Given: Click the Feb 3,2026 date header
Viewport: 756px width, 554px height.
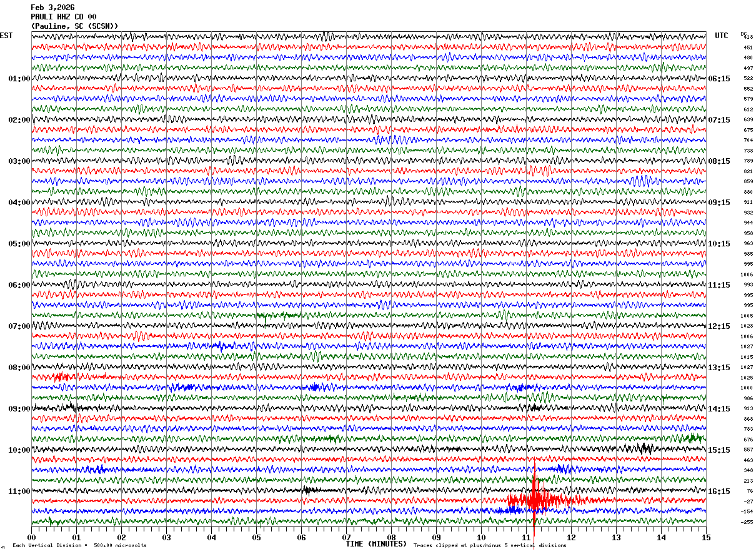Looking at the screenshot, I should click(x=52, y=8).
